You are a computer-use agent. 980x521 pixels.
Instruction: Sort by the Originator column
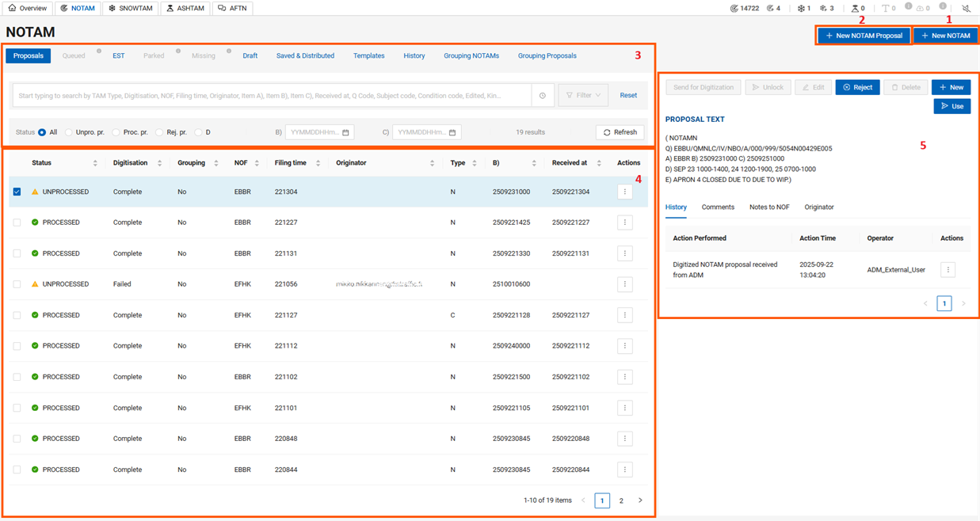point(432,163)
